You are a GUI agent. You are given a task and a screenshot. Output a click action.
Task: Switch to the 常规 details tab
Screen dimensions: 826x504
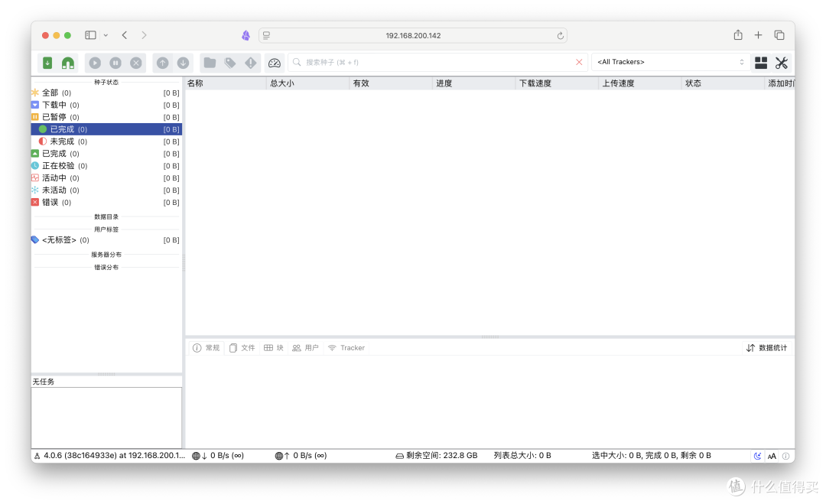(x=206, y=347)
